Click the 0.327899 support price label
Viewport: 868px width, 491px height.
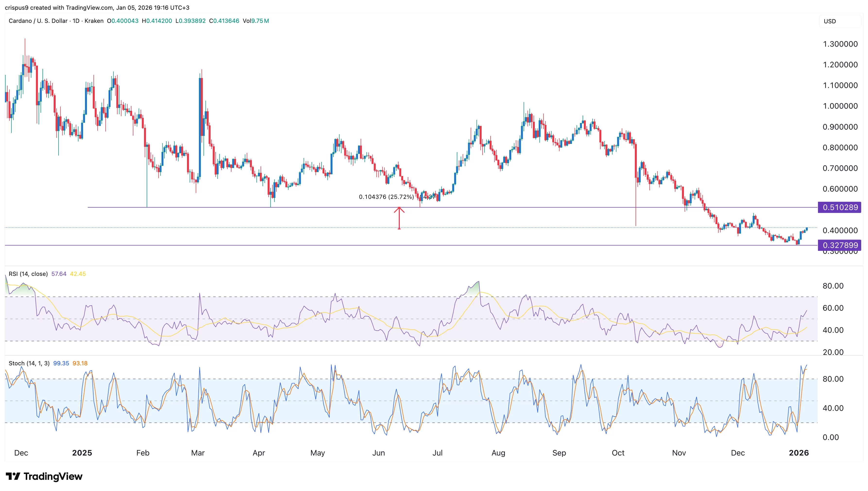[840, 245]
